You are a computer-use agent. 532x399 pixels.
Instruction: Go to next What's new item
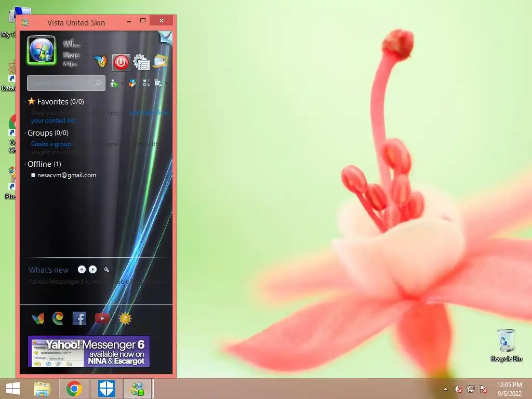coord(92,270)
